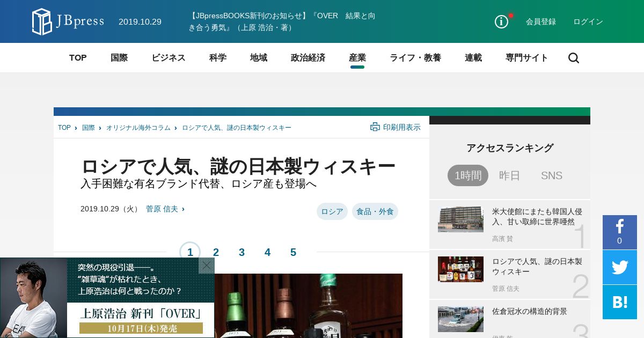Go to article page 4
This screenshot has width=644, height=338.
tap(267, 252)
